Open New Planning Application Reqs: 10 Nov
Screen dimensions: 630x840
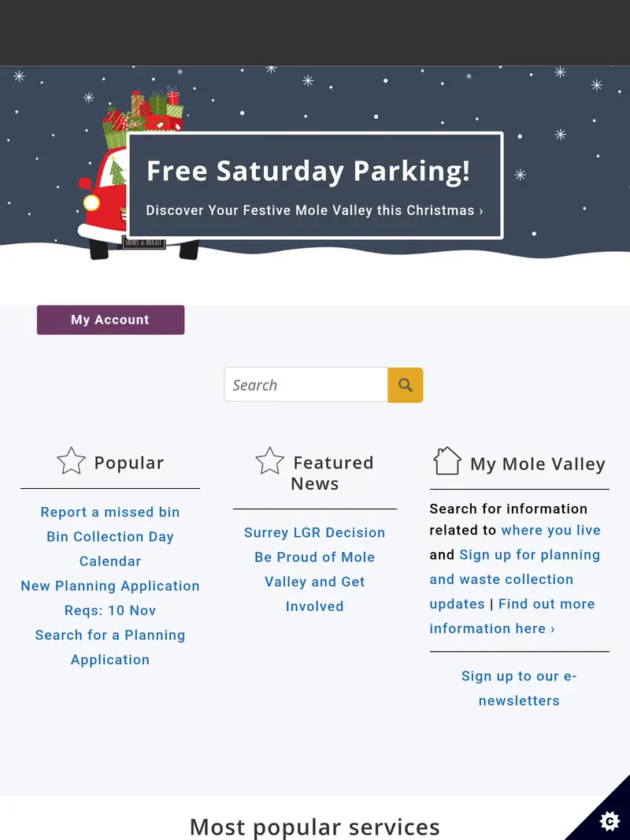[x=110, y=598]
